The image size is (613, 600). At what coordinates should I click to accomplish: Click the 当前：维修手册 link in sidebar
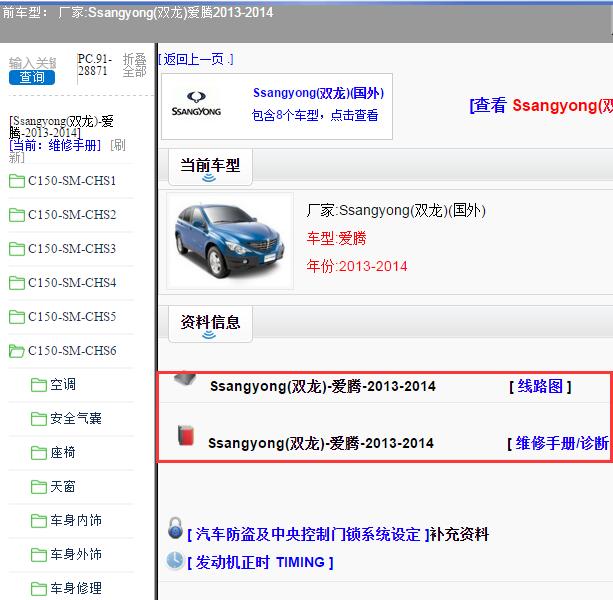click(55, 146)
